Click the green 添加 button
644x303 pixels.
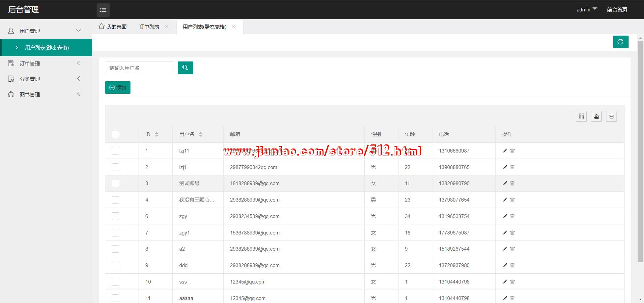[118, 87]
